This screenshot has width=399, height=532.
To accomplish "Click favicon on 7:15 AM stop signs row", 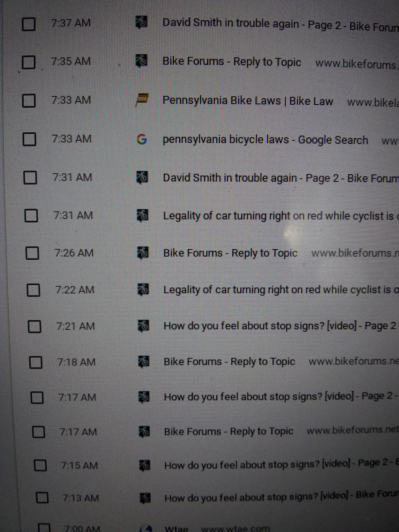I will (145, 465).
